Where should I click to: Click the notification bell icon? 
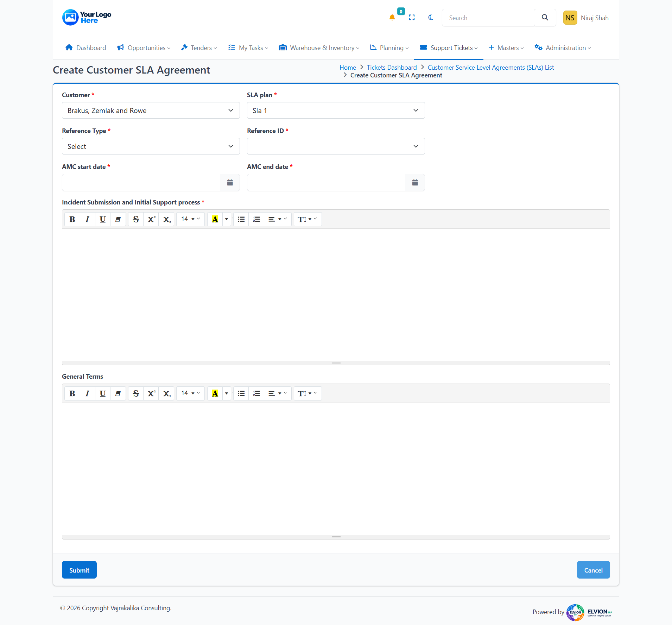[392, 18]
